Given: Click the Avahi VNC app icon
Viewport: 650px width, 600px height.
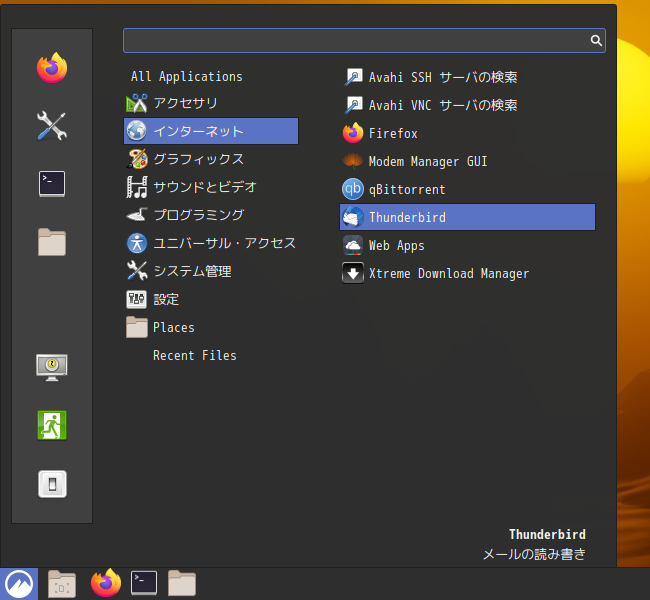Looking at the screenshot, I should [x=353, y=105].
